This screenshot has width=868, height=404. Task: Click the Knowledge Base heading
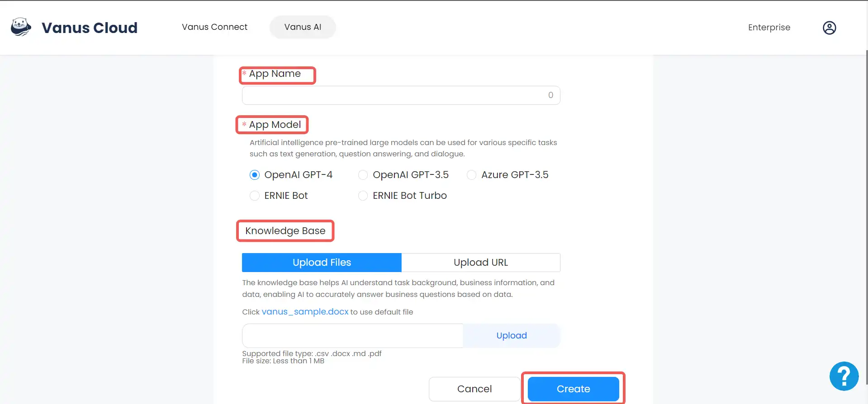pyautogui.click(x=285, y=231)
